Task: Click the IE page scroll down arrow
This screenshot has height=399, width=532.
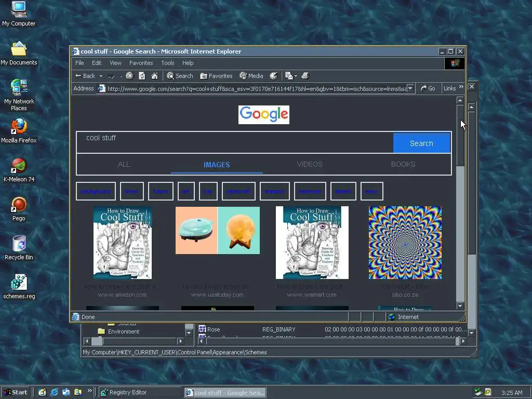Action: coord(460,305)
